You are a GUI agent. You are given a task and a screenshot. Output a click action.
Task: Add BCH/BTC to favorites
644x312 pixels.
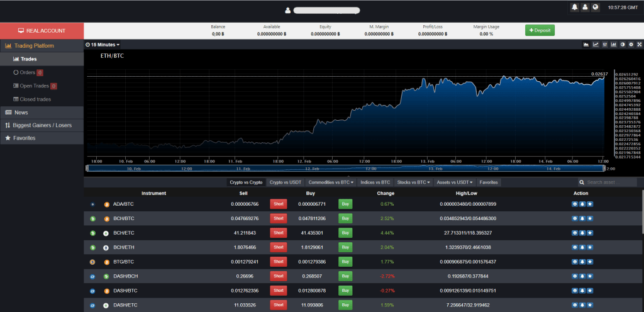590,218
